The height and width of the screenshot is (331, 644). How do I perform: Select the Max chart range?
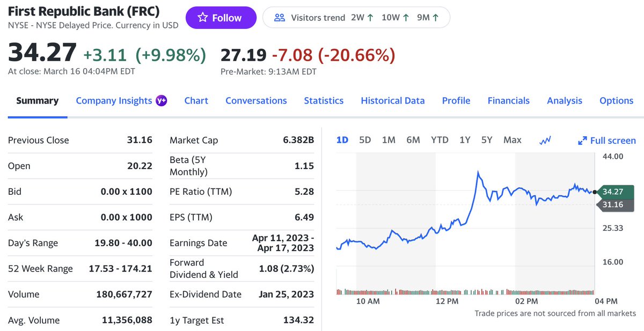tap(513, 140)
